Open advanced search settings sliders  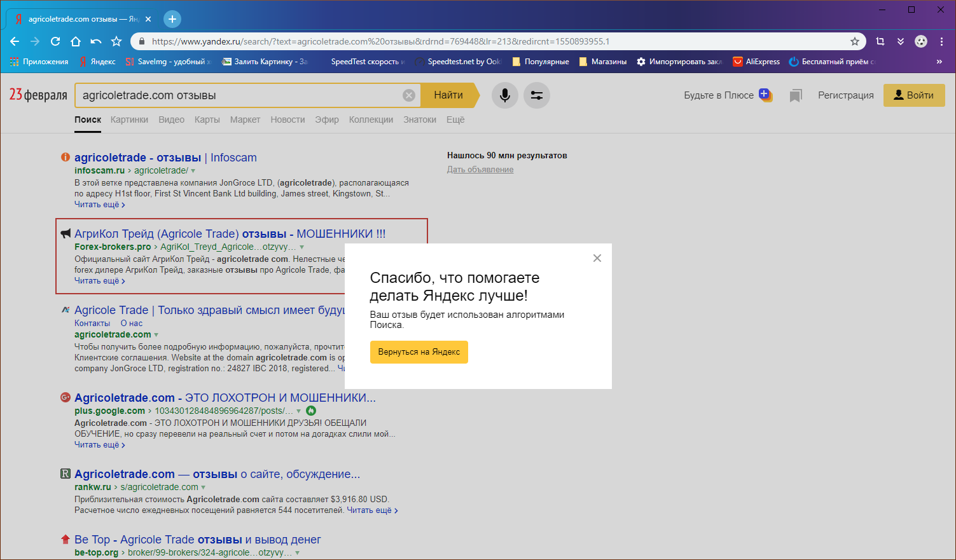[x=537, y=95]
